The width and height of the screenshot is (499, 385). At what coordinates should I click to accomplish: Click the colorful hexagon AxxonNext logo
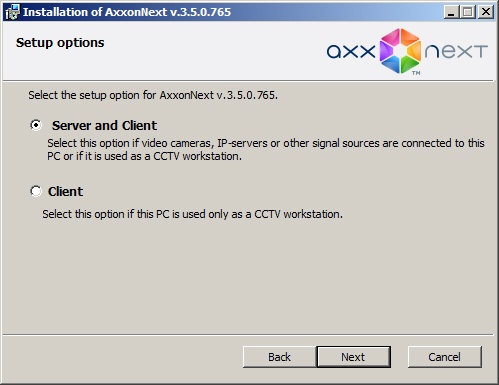coord(400,51)
